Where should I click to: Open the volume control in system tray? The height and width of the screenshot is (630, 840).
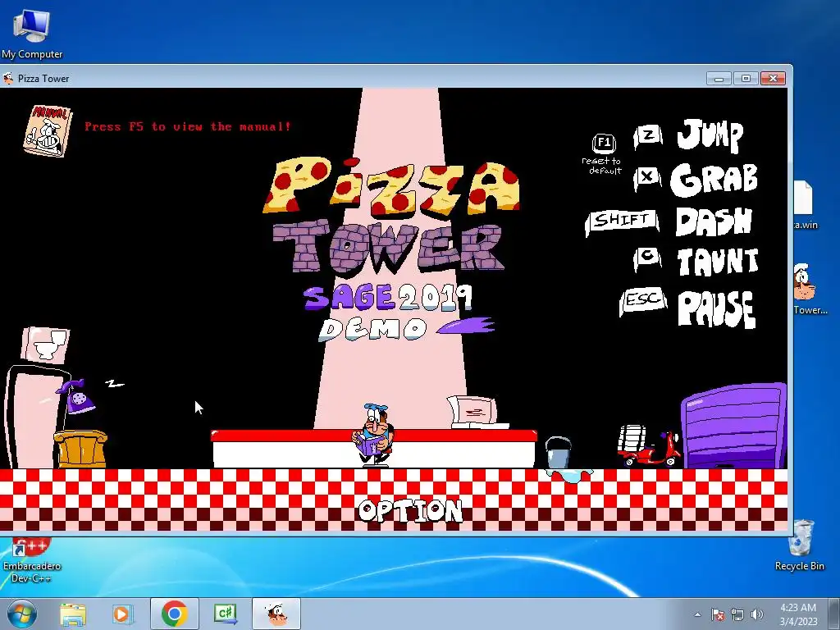point(756,614)
